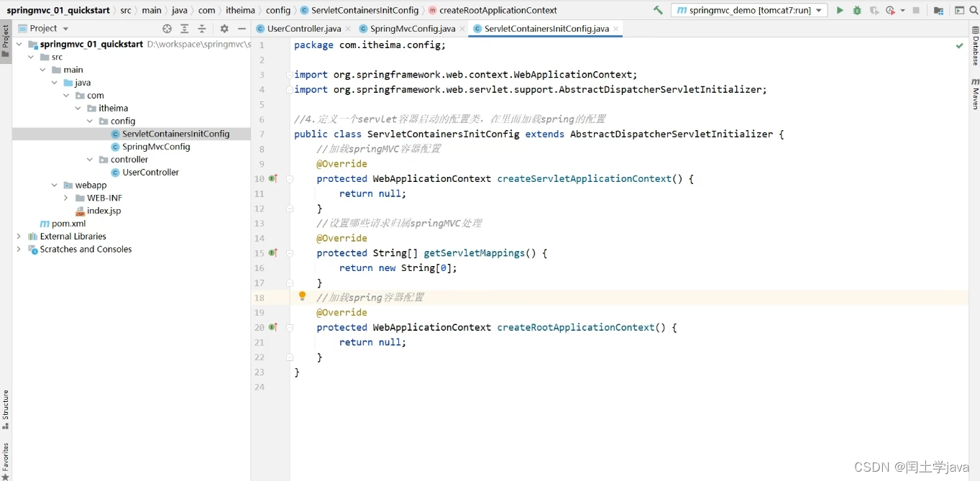
Task: Open run anything window icon
Action: (x=959, y=10)
